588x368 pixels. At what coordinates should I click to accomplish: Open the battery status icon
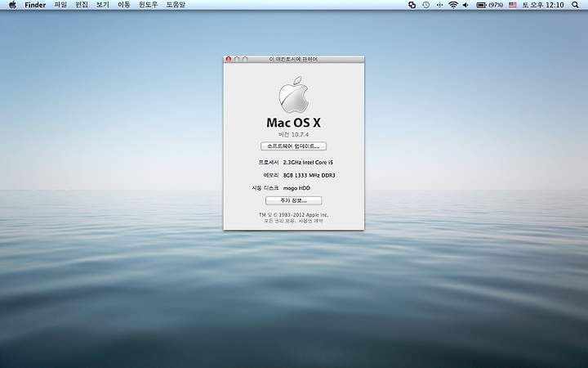[x=481, y=5]
